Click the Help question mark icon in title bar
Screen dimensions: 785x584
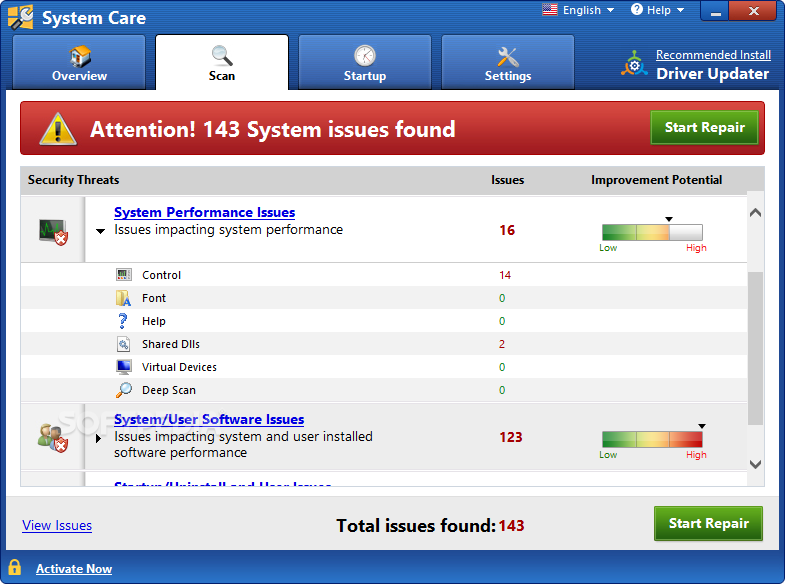636,10
